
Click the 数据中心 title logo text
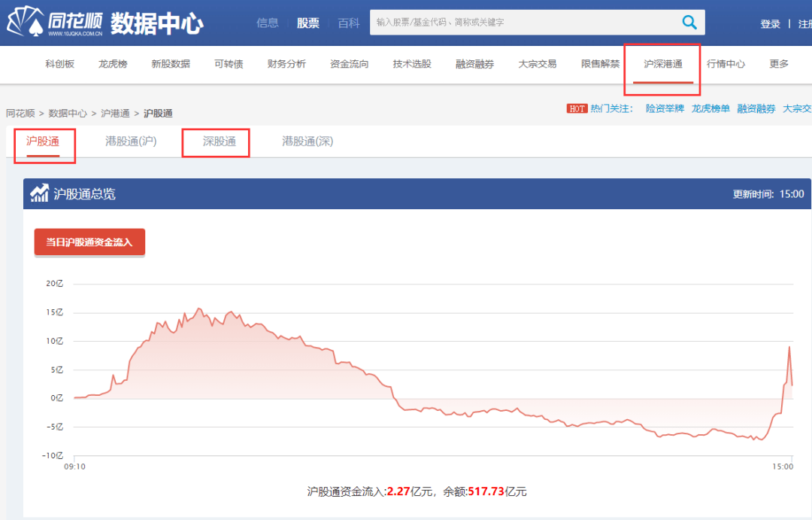pyautogui.click(x=157, y=23)
